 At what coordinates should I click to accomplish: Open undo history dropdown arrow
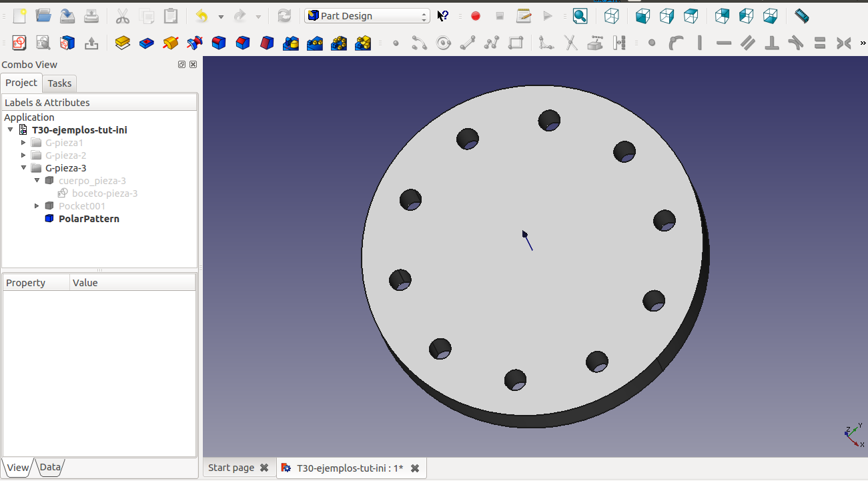221,17
